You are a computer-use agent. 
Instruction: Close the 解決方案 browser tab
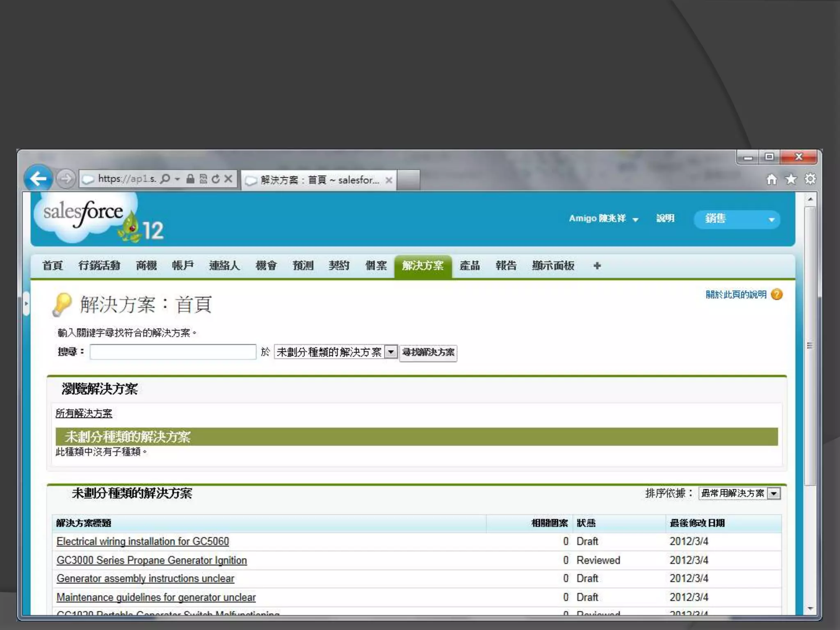pos(389,180)
